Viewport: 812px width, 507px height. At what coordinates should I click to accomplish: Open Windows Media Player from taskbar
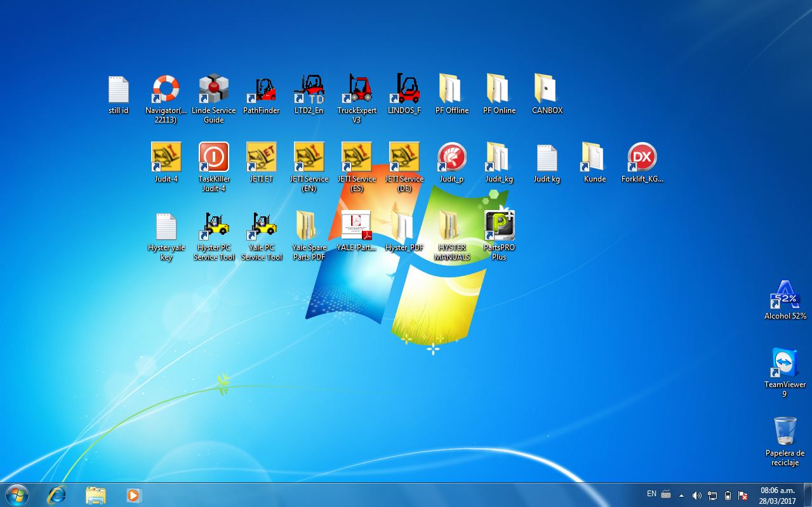pos(134,495)
